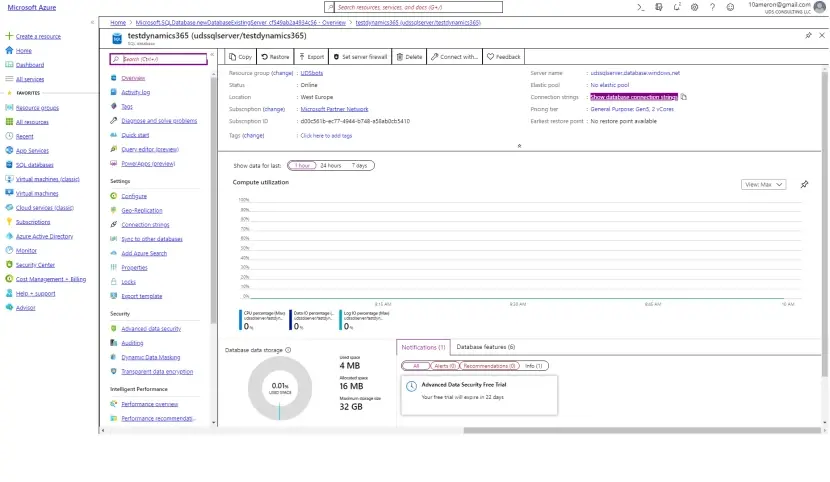The image size is (830, 482).
Task: Open Overview in resource menu
Action: click(133, 78)
